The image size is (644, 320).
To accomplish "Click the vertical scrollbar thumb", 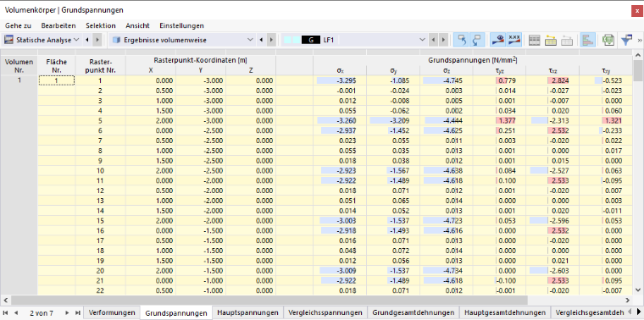I will coord(639,70).
